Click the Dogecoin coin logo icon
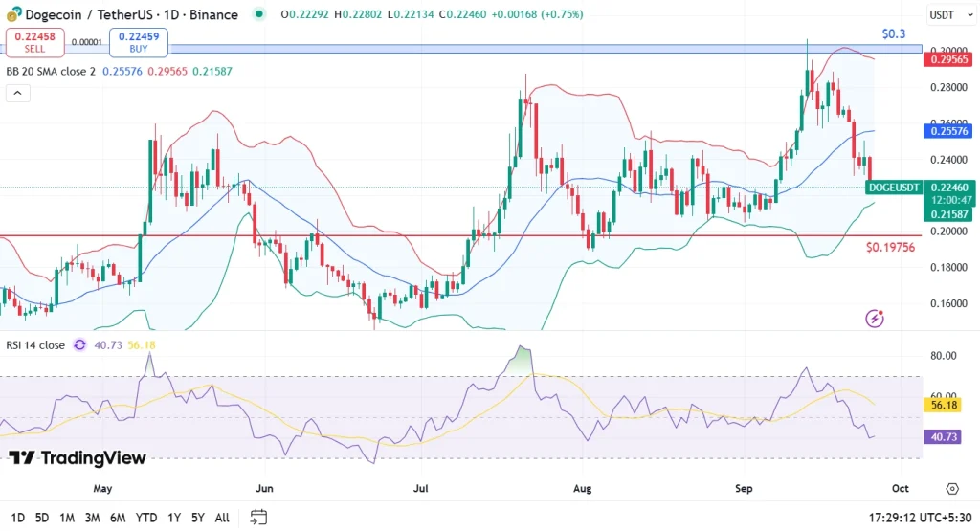 click(x=13, y=14)
